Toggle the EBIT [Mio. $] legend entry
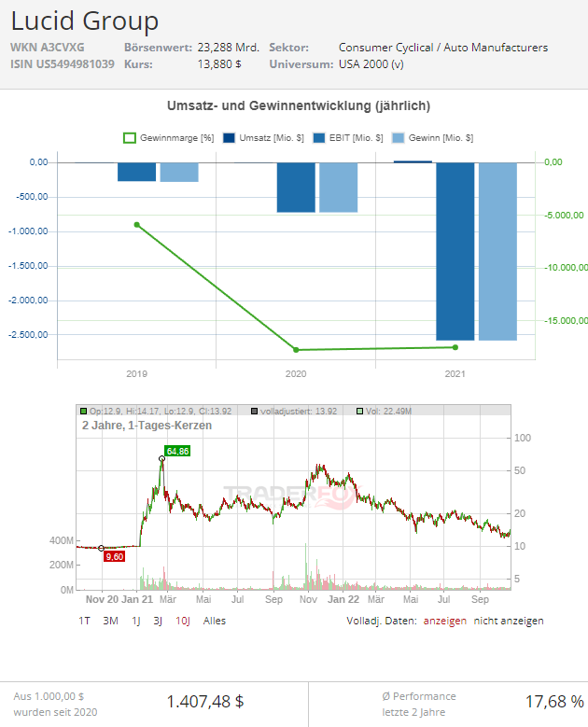The image size is (588, 727). click(348, 138)
